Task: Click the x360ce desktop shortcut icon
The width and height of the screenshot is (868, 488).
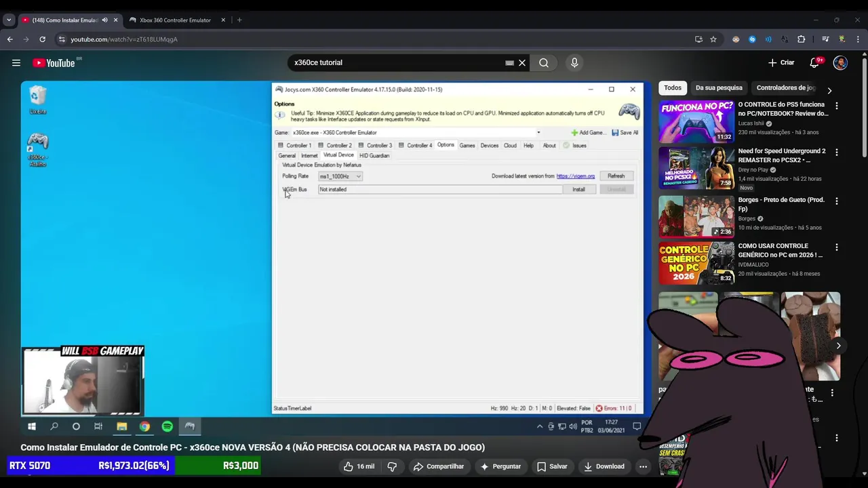Action: click(x=37, y=149)
